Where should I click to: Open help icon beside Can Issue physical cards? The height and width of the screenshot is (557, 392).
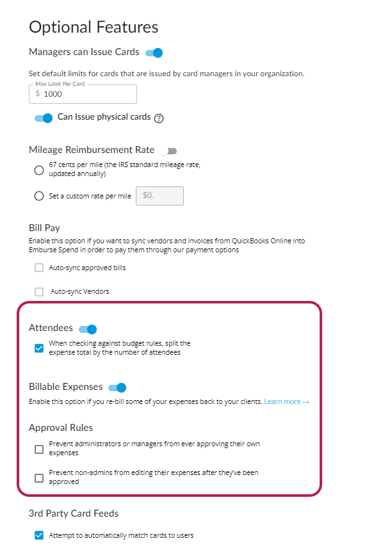pos(159,118)
